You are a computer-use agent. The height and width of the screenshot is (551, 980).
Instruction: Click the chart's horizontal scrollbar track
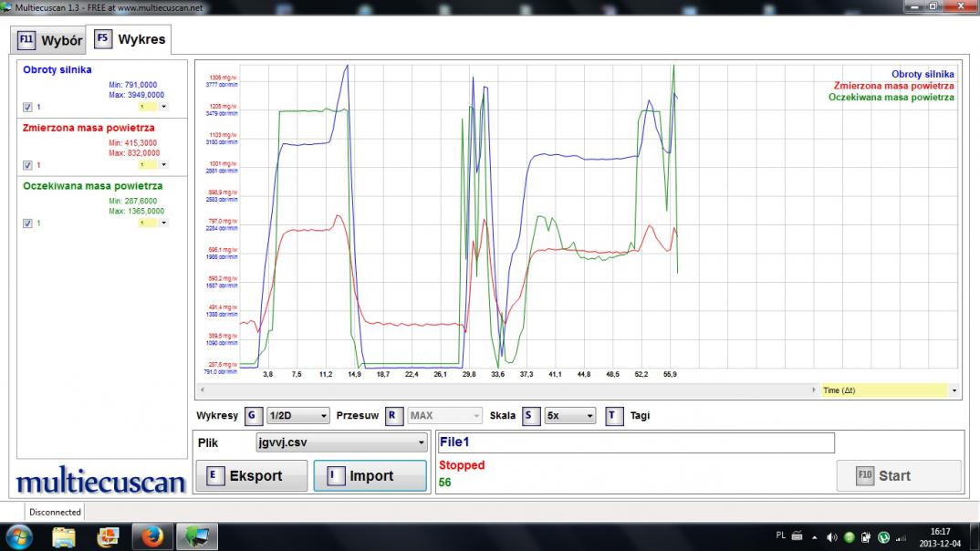502,390
